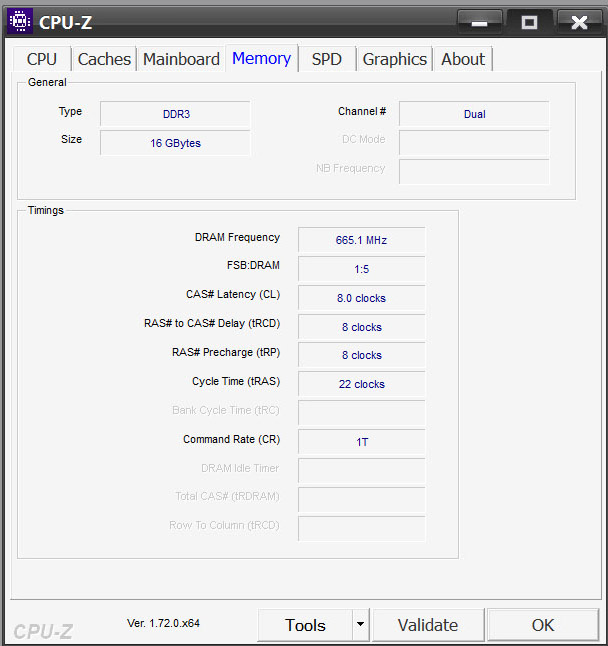Click the empty DRAM Idle Timer field

[x=362, y=470]
